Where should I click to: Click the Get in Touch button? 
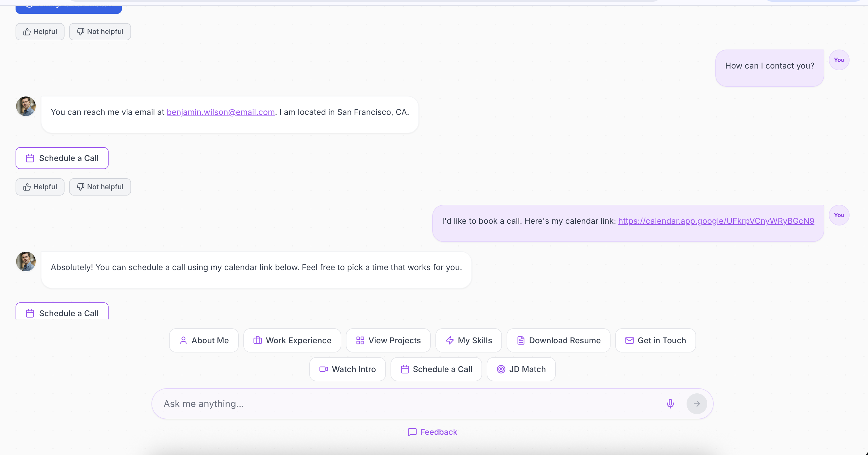point(655,340)
